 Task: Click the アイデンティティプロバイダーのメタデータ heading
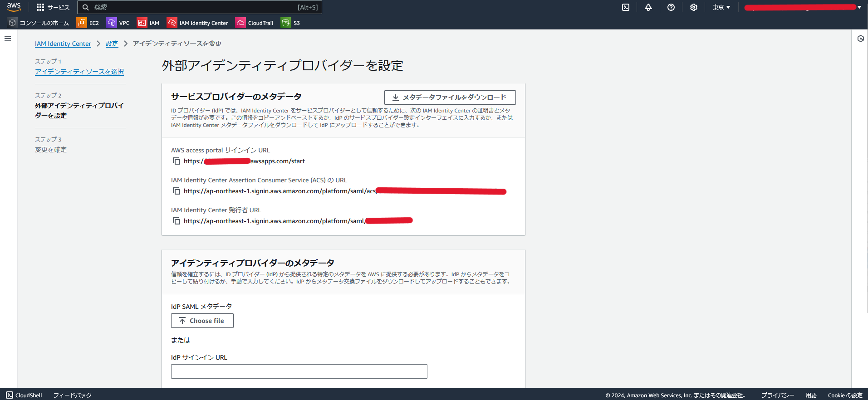[253, 263]
